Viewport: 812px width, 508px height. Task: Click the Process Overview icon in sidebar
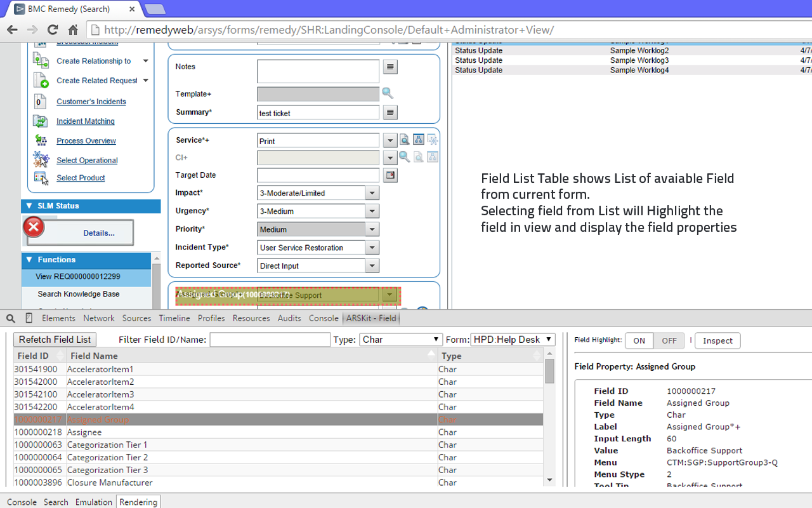[x=42, y=140]
